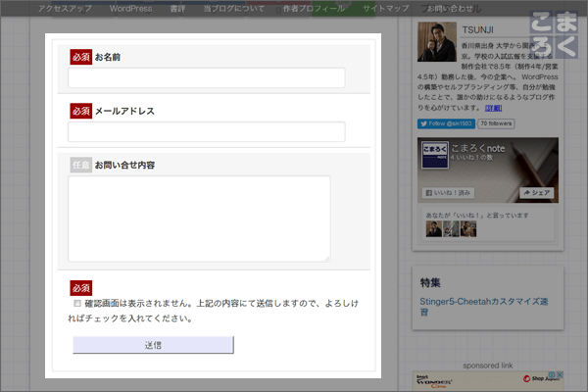Click the 必須 badge above the checkbox
The width and height of the screenshot is (588, 392).
(x=81, y=288)
